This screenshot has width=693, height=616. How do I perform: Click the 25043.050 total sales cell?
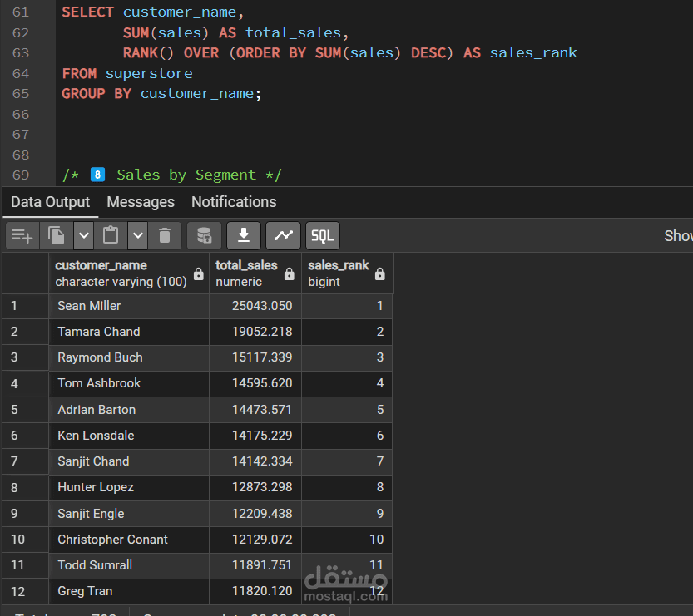pos(255,306)
